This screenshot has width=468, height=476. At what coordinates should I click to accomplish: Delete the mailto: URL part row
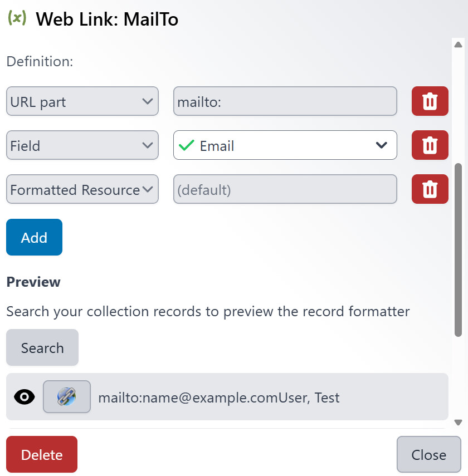point(430,101)
